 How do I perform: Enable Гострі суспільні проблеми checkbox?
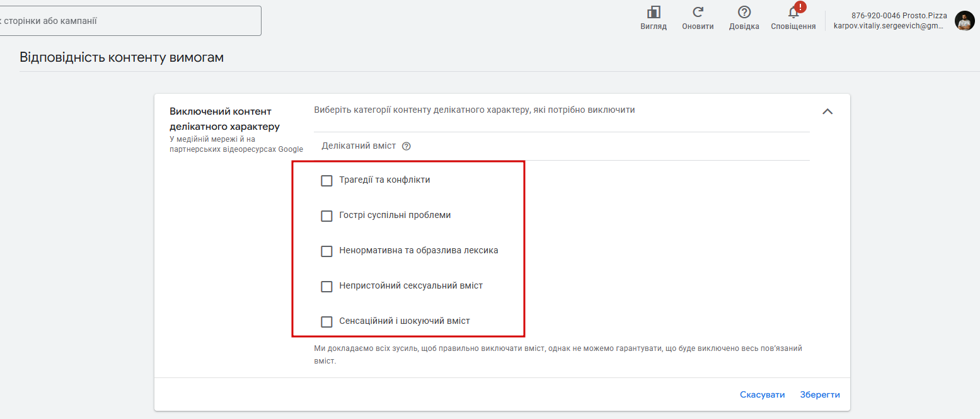tap(326, 216)
